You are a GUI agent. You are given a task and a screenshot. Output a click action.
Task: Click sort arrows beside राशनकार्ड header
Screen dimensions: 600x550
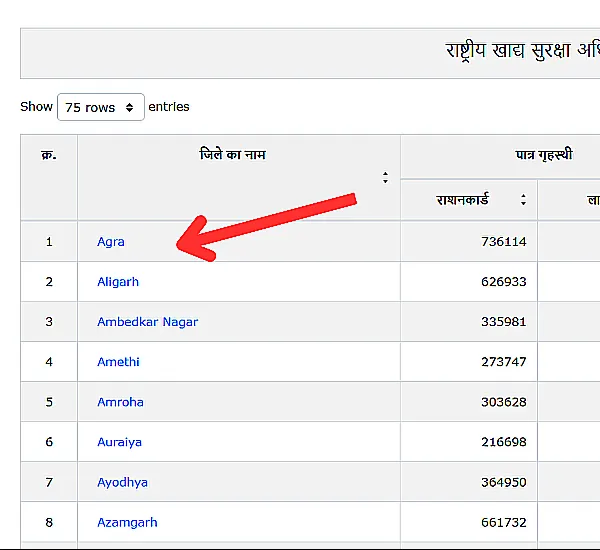pyautogui.click(x=523, y=200)
